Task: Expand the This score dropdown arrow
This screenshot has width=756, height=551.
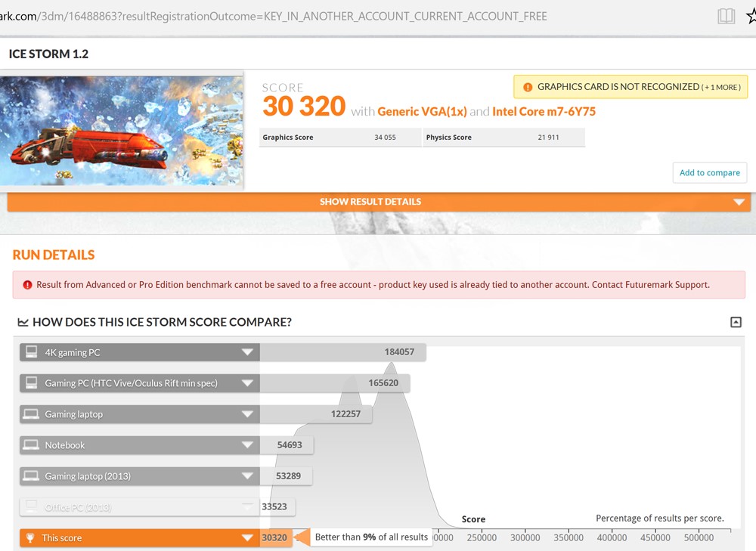Action: point(247,537)
